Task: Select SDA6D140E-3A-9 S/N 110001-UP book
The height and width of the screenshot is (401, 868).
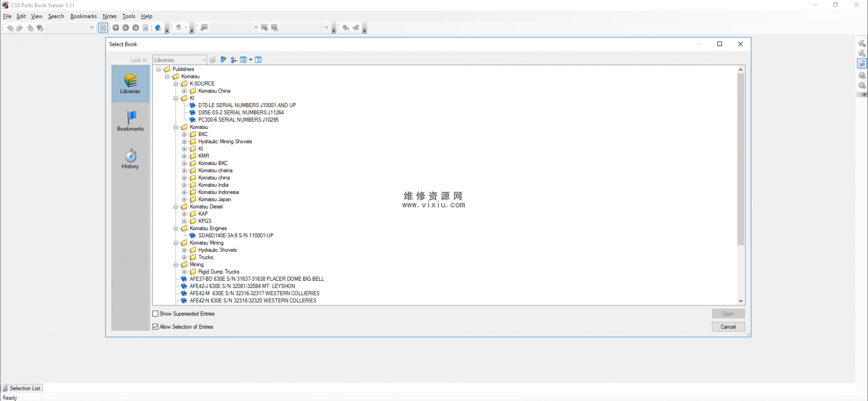Action: pos(236,235)
